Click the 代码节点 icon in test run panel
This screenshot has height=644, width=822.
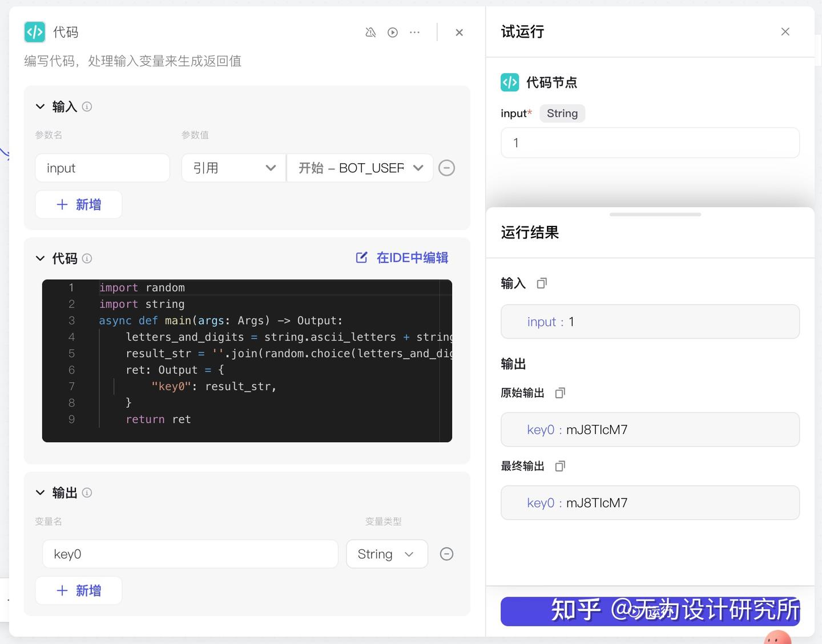[x=510, y=82]
